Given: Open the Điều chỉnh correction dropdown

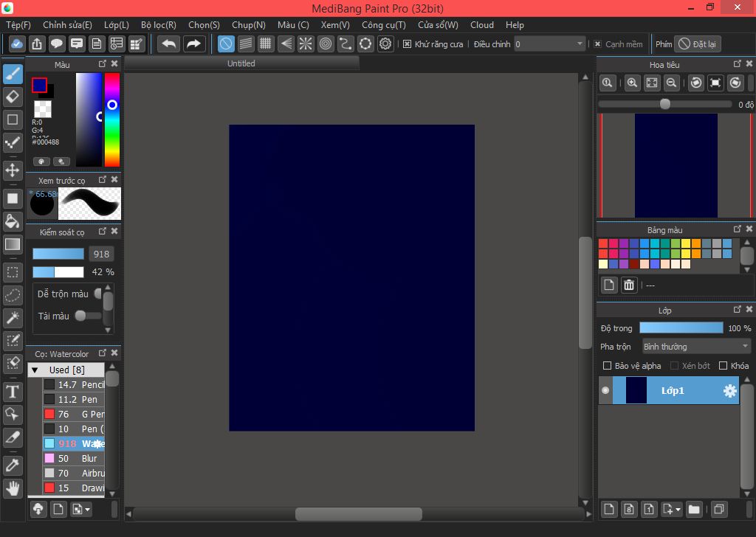Looking at the screenshot, I should click(x=549, y=44).
